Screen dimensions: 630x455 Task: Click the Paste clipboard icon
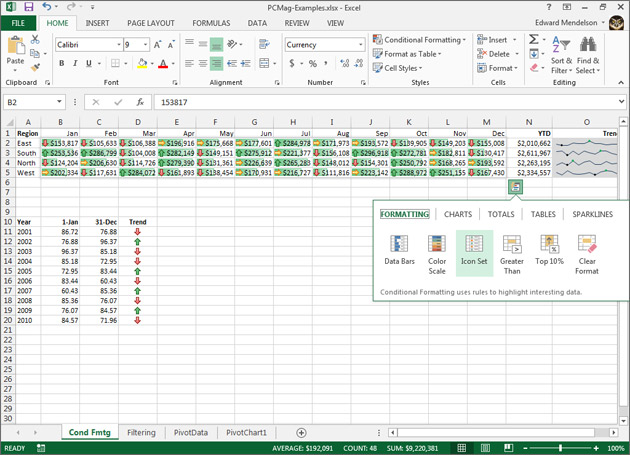(x=16, y=45)
